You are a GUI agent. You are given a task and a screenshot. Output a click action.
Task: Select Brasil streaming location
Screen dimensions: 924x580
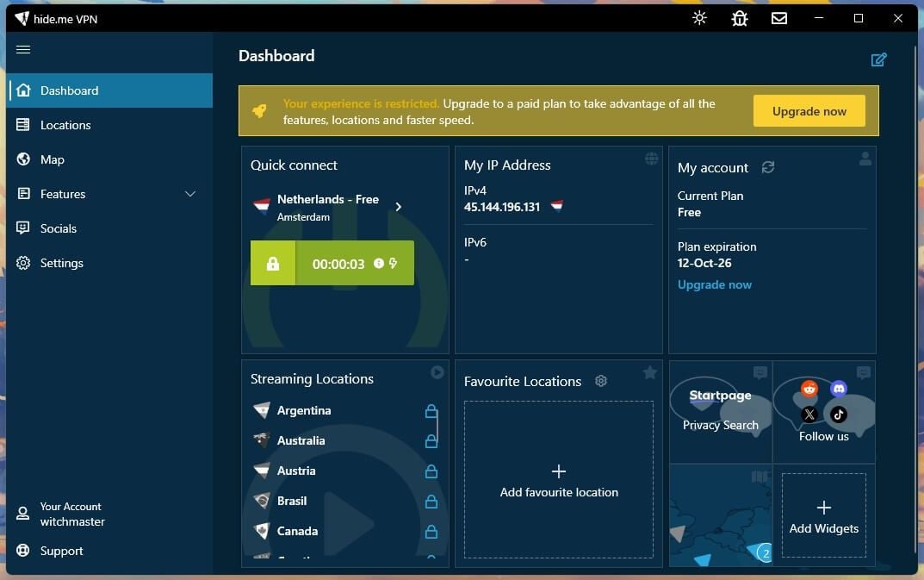[x=344, y=501]
